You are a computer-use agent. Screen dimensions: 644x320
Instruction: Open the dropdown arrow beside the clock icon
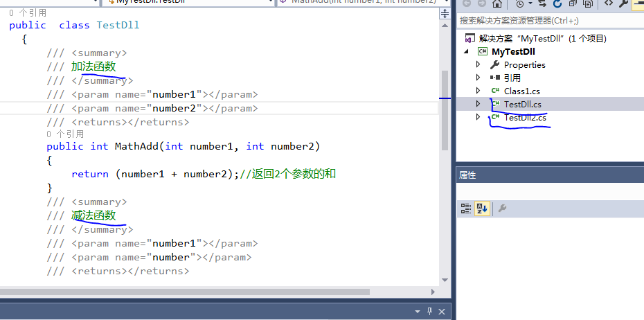(530, 3)
